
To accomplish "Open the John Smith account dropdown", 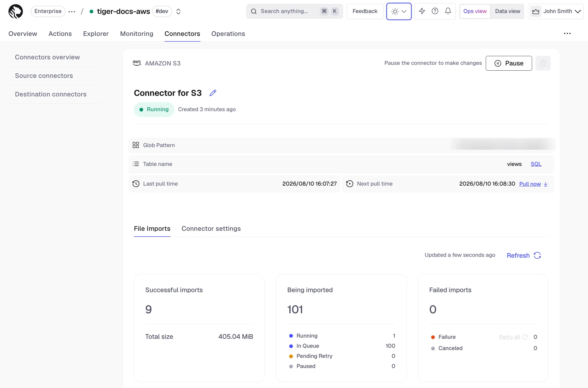I will pos(556,11).
